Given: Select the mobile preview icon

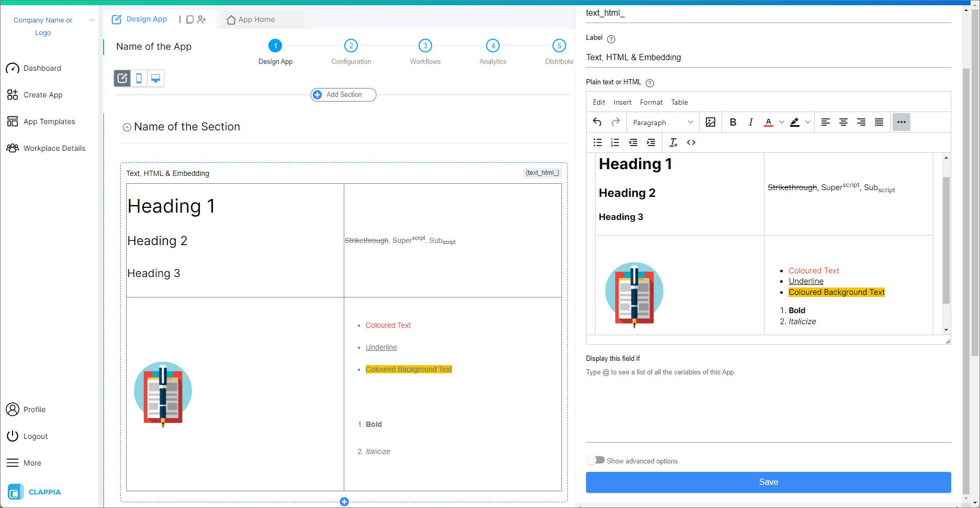Looking at the screenshot, I should tap(139, 78).
